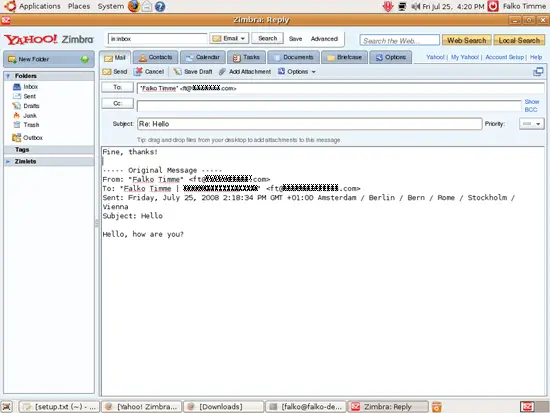Open the compose Options dropdown
The width and height of the screenshot is (550, 413).
tap(297, 72)
